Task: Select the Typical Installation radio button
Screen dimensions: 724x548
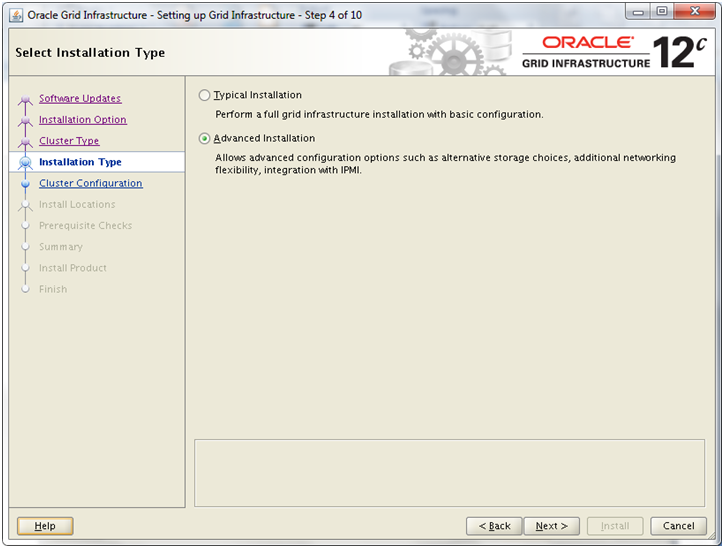Action: point(204,95)
